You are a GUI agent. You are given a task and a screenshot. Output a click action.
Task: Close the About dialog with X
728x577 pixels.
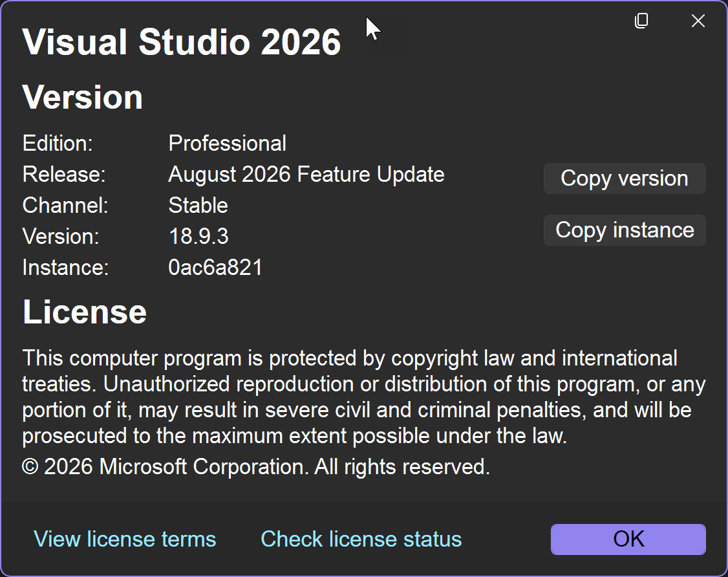click(698, 21)
